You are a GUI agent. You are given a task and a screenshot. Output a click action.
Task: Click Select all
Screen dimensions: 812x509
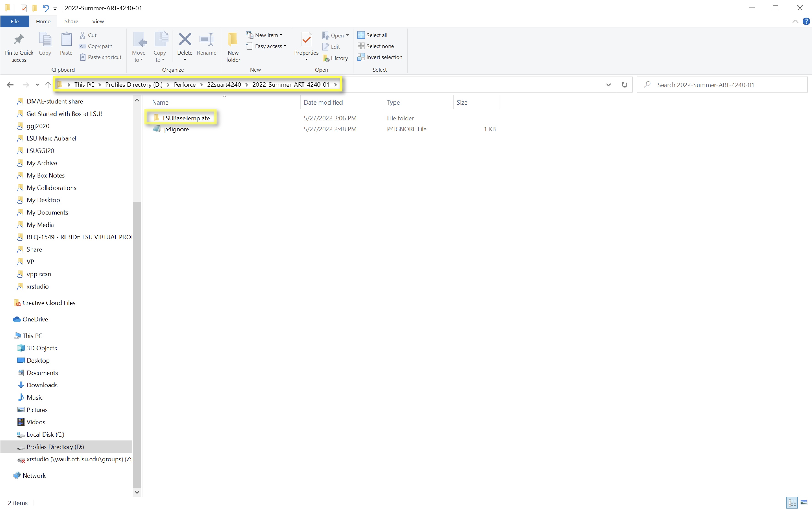[x=372, y=35]
